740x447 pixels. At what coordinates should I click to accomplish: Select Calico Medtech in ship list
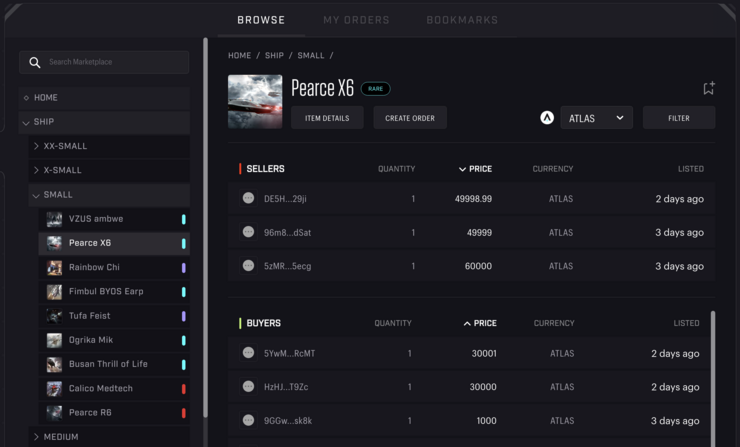pos(114,388)
